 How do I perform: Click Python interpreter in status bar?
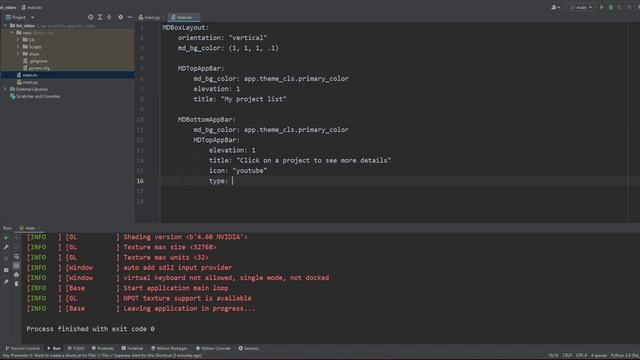click(625, 356)
